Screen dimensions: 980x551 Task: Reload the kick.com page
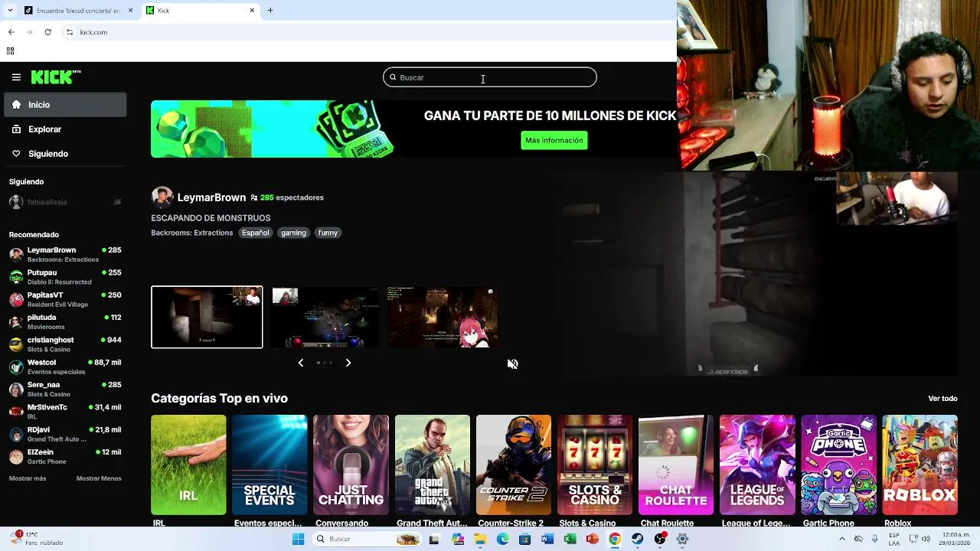pyautogui.click(x=47, y=32)
